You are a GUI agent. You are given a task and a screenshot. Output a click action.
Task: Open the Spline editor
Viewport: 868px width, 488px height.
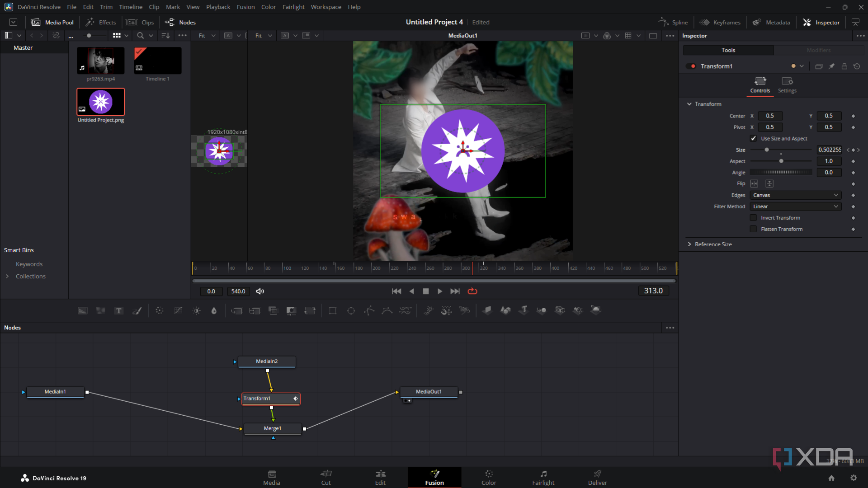[x=673, y=22]
